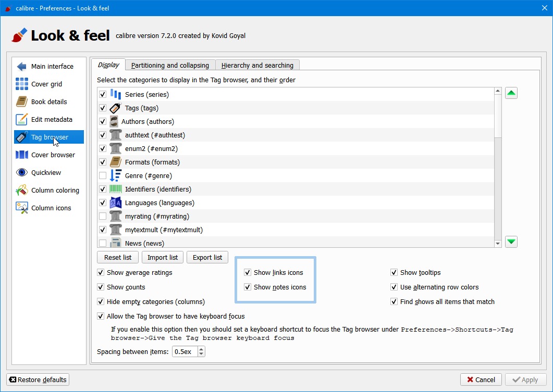
Task: Open the Column icons sidebar icon
Action: click(21, 208)
